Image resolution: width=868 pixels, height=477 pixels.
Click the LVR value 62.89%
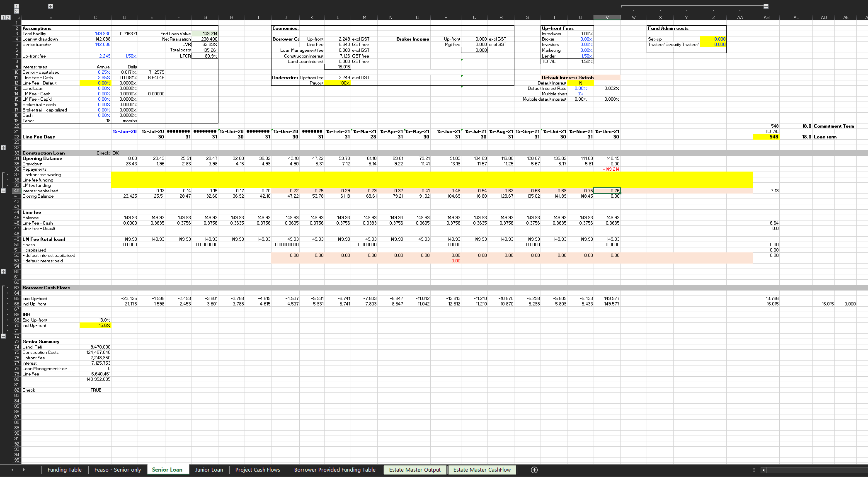205,44
